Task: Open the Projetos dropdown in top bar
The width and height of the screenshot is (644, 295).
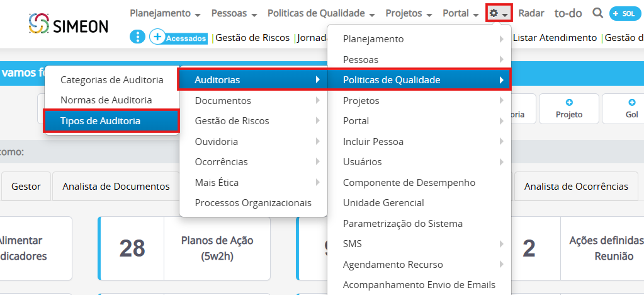Action: 409,13
